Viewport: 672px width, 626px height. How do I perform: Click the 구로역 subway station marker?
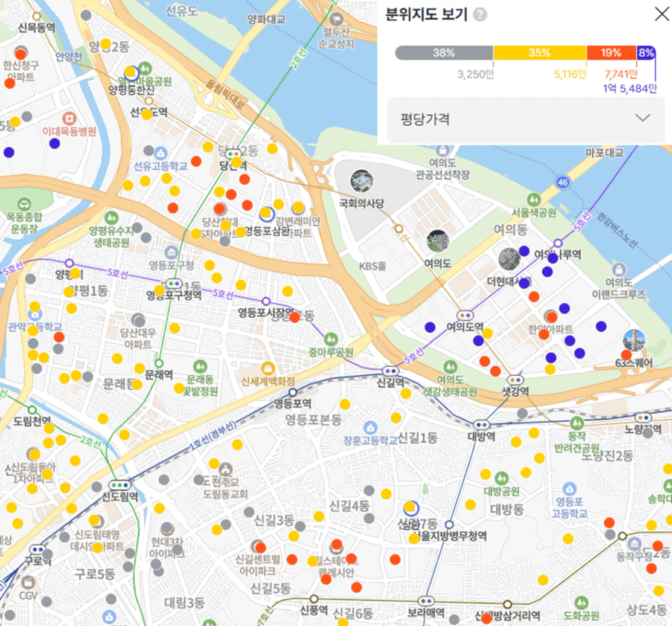(37, 549)
